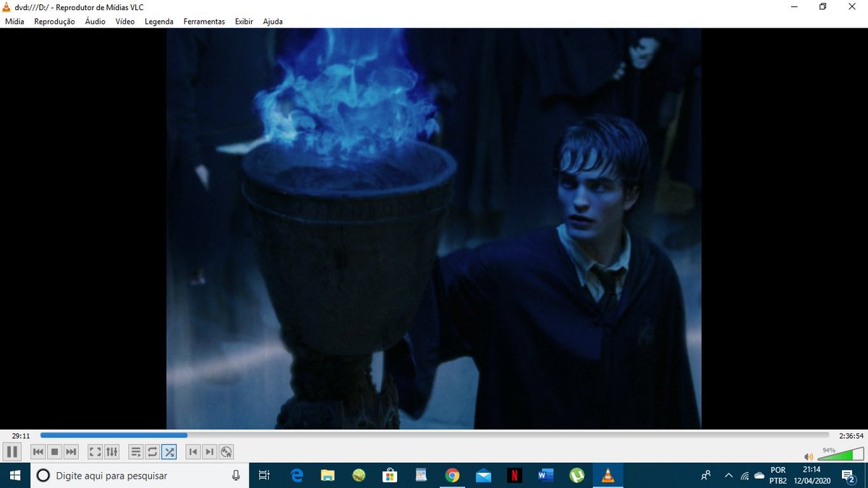Go to next DVD chapter

(209, 452)
